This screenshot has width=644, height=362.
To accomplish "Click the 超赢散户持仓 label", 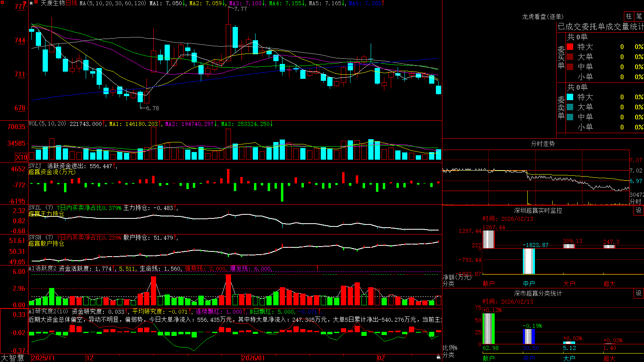I will [x=46, y=243].
